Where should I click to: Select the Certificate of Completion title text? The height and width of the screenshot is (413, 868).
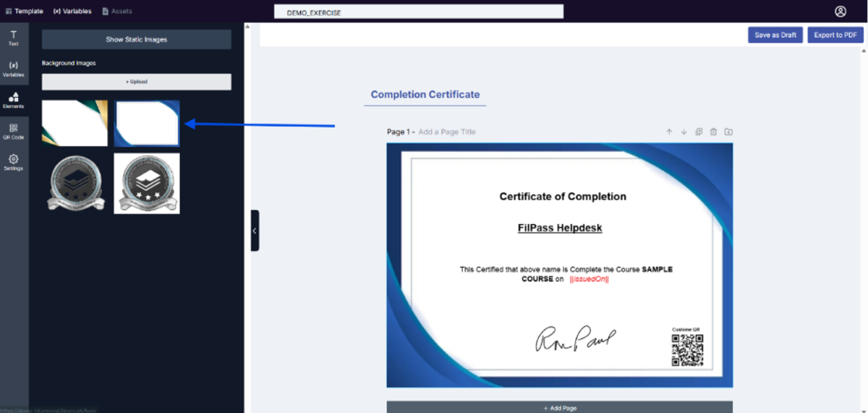pos(563,197)
